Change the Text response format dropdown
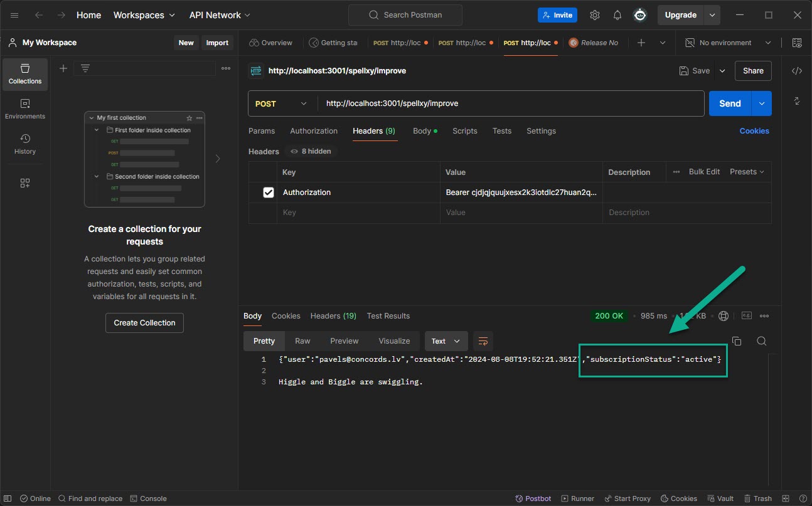This screenshot has height=506, width=812. (446, 341)
